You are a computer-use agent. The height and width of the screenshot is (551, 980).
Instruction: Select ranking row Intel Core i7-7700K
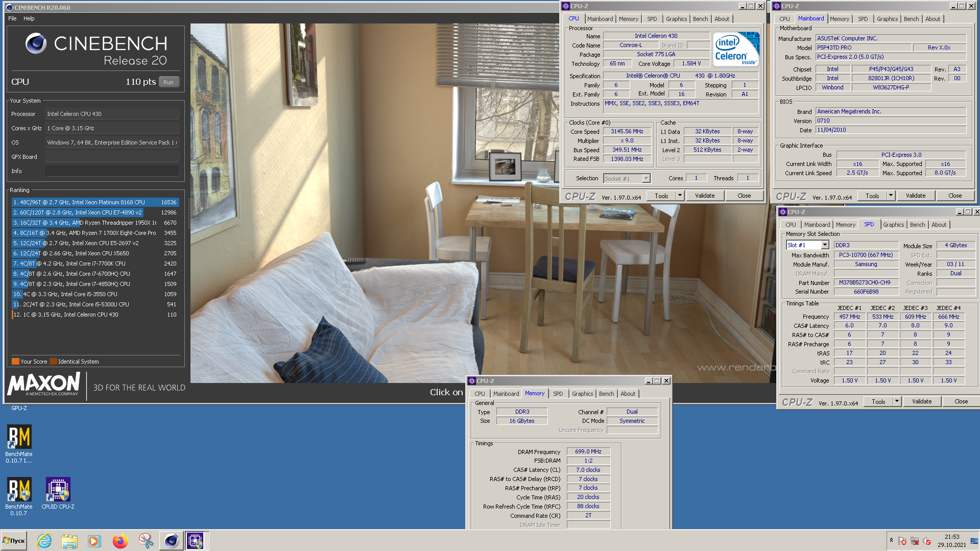click(95, 263)
